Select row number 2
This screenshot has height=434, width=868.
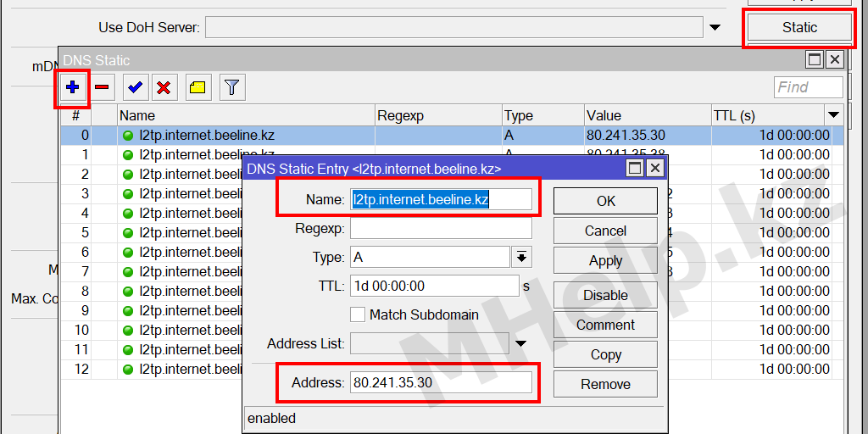(x=85, y=175)
